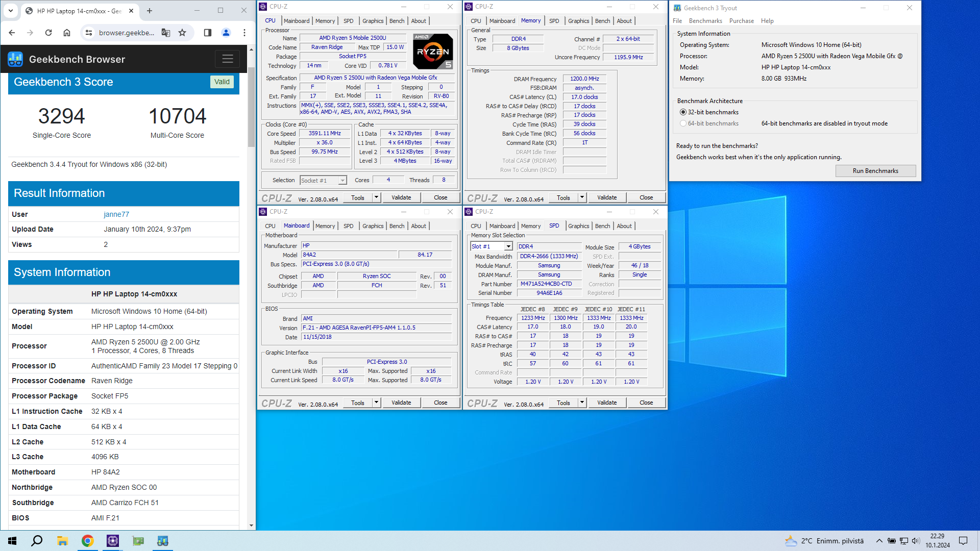Reload the Geekbench page
Image resolution: width=980 pixels, height=551 pixels.
[x=48, y=33]
